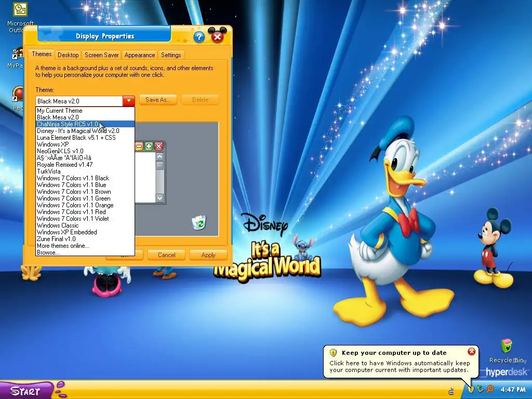The width and height of the screenshot is (532, 399).
Task: Open Help with the blue question mark button
Action: pyautogui.click(x=199, y=37)
